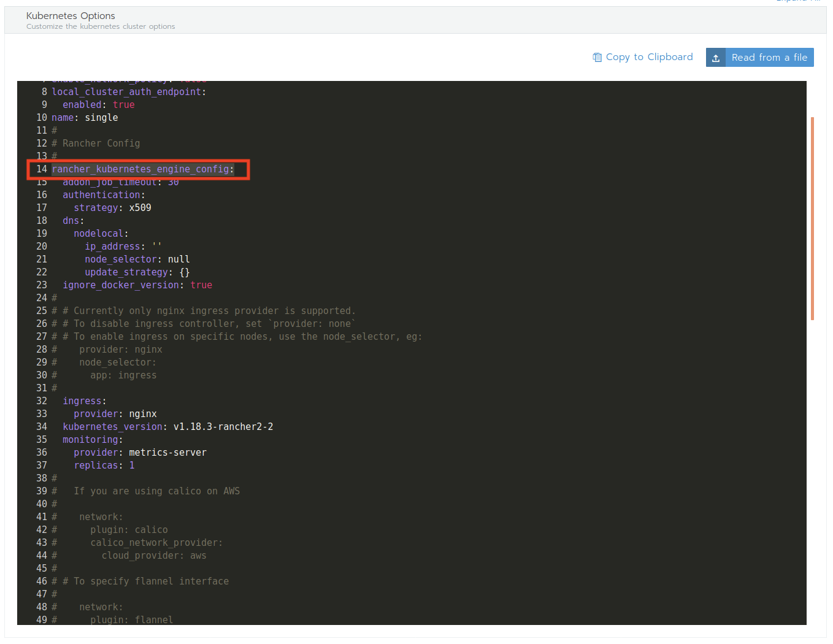Click the upload arrow icon on Read from a file
Viewport: 833px width, 644px height.
point(716,58)
